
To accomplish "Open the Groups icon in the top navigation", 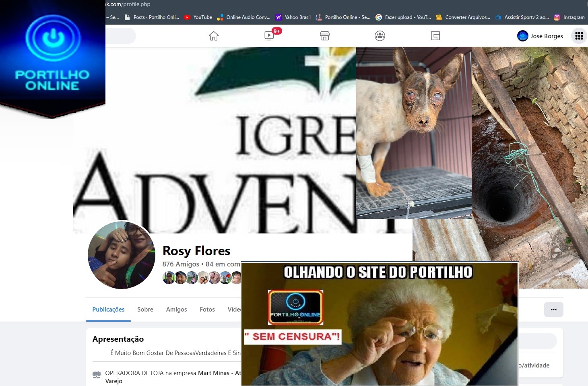I will (x=380, y=36).
